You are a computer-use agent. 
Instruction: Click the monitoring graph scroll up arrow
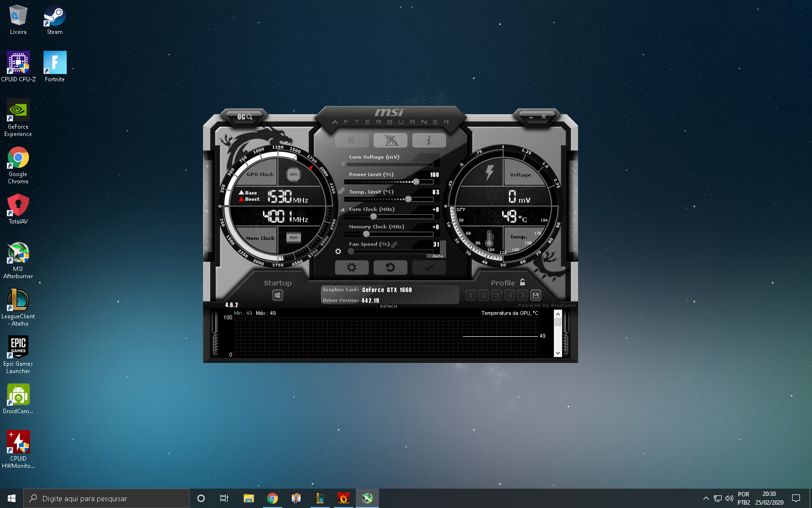(x=558, y=314)
